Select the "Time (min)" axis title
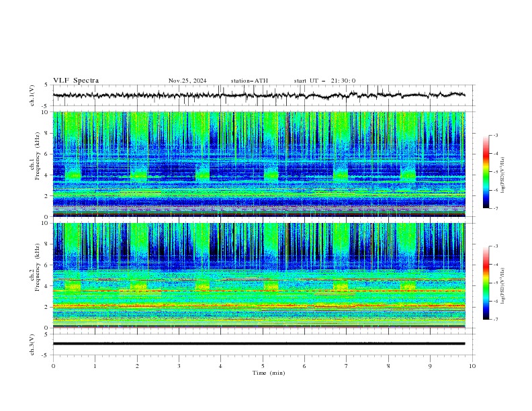Screen dimensions: 532x411 click(269, 373)
